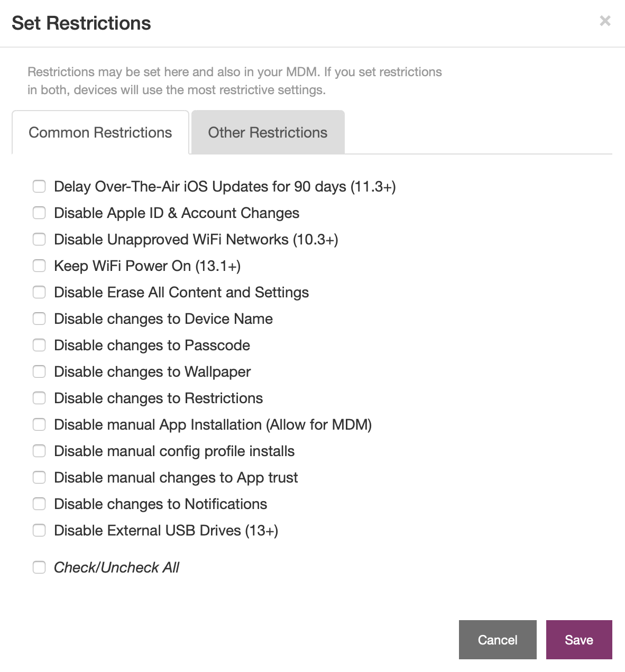This screenshot has height=672, width=625.
Task: Close the Set Restrictions dialog
Action: (605, 21)
